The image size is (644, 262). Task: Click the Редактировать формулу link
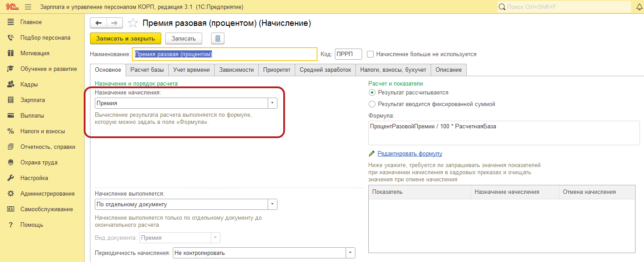410,154
